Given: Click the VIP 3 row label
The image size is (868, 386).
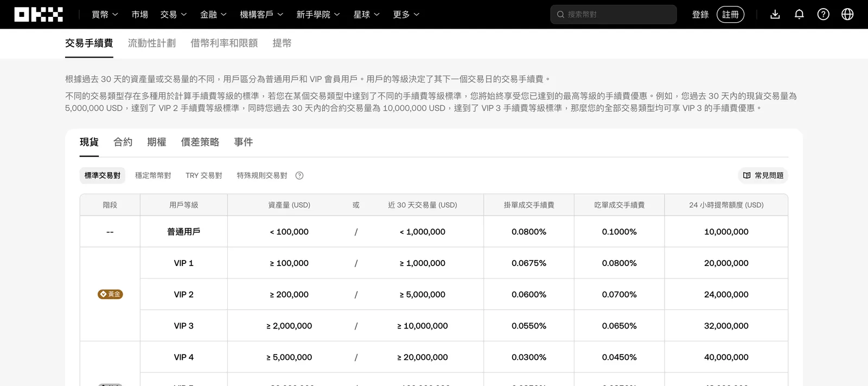Looking at the screenshot, I should point(183,326).
